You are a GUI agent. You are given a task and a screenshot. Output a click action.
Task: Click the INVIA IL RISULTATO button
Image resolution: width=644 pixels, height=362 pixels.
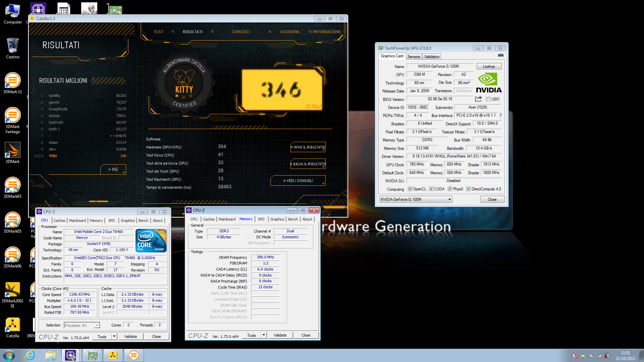(x=308, y=147)
